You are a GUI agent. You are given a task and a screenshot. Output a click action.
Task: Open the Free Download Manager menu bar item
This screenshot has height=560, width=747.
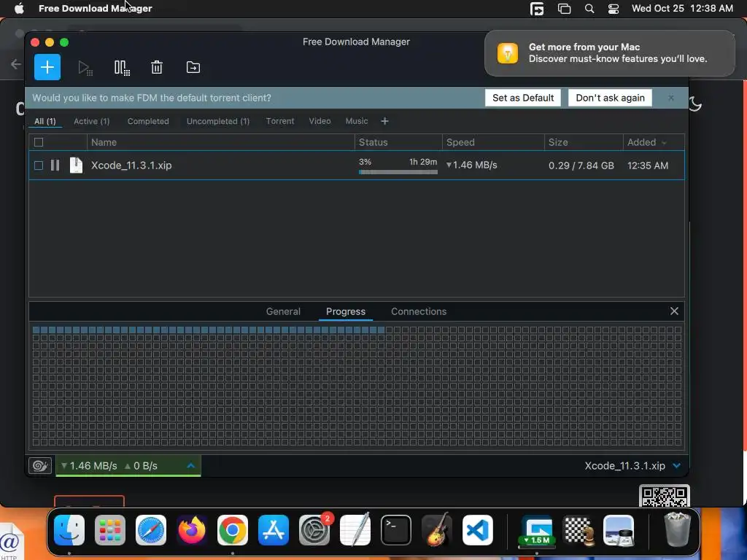pyautogui.click(x=96, y=8)
